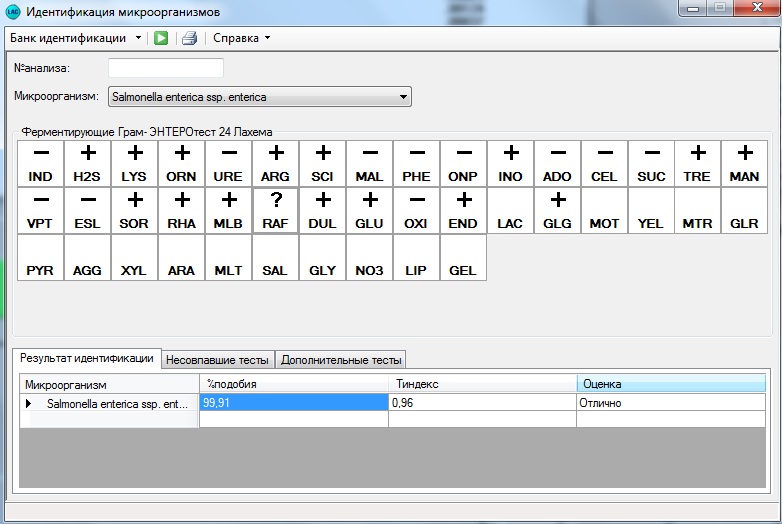Click the %подобия column header
This screenshot has width=782, height=524.
(293, 384)
